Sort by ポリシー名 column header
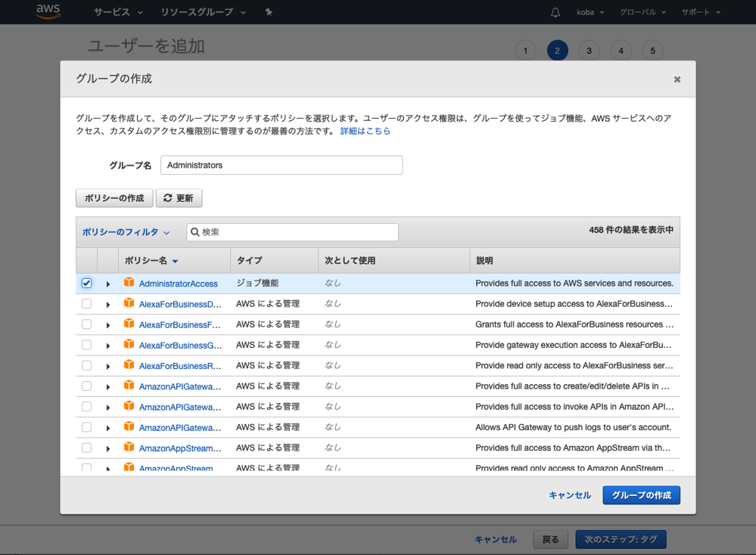Image resolution: width=756 pixels, height=555 pixels. click(x=151, y=261)
